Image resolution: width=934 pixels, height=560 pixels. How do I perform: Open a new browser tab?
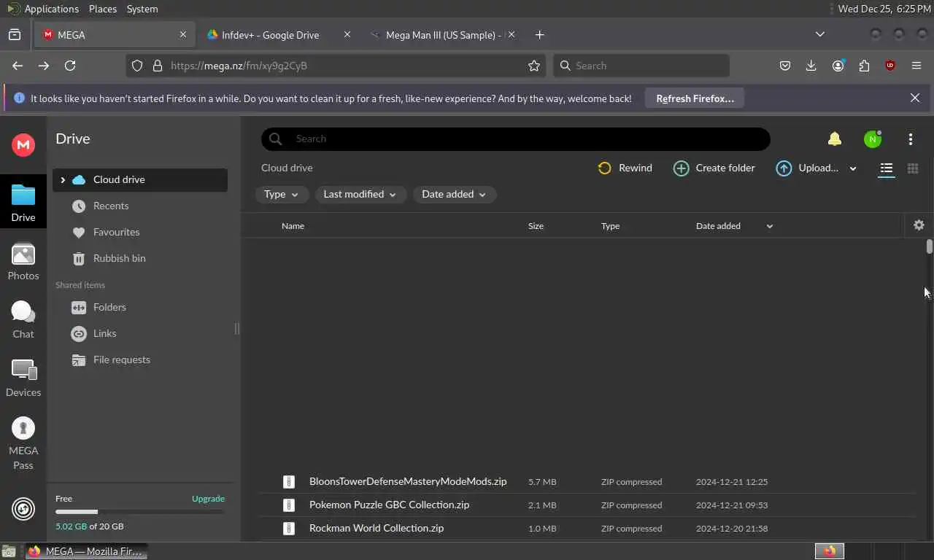pos(539,35)
